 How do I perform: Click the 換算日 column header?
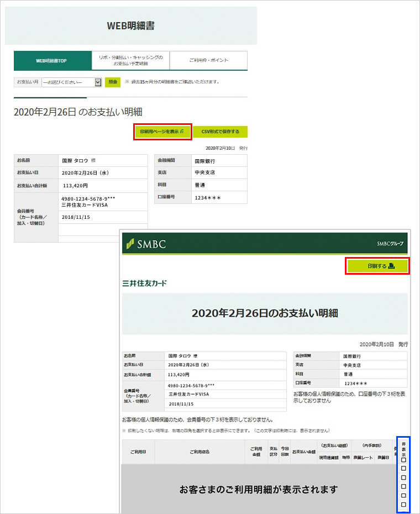383,458
